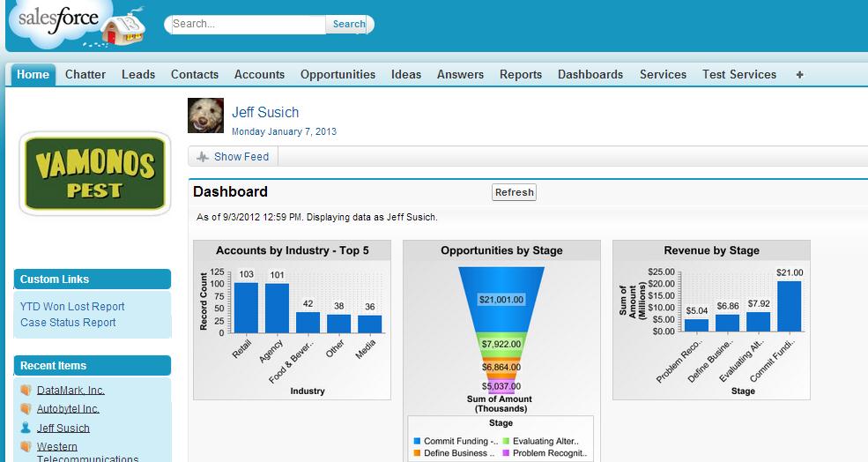Click the orange Define Business legend swatch
The image size is (868, 462).
pyautogui.click(x=417, y=453)
